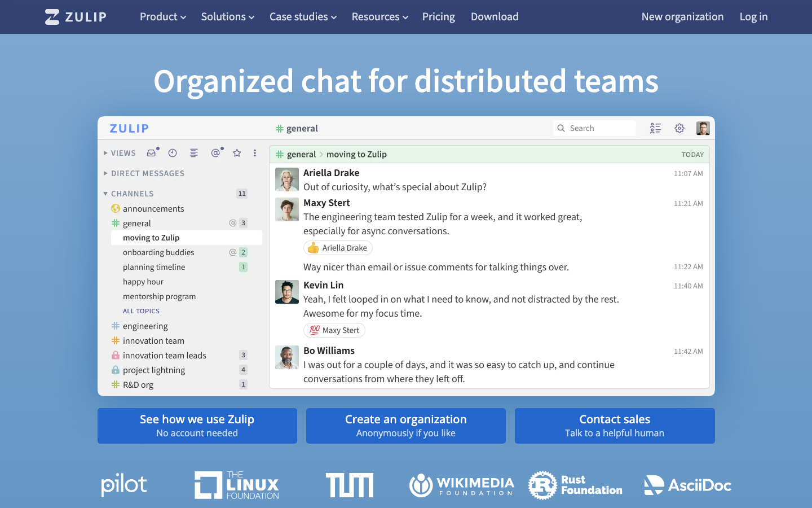Click the user list icon
Screen dimensions: 812x508
pos(655,128)
